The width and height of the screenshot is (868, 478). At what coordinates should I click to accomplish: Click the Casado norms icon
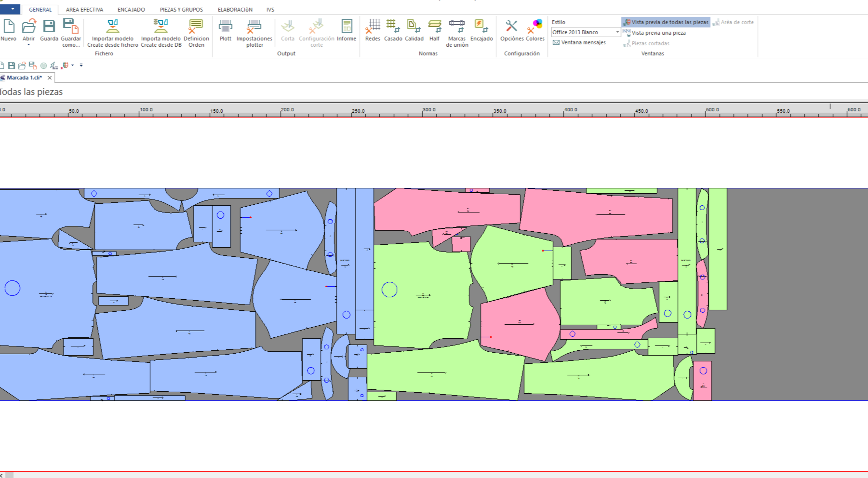click(393, 27)
